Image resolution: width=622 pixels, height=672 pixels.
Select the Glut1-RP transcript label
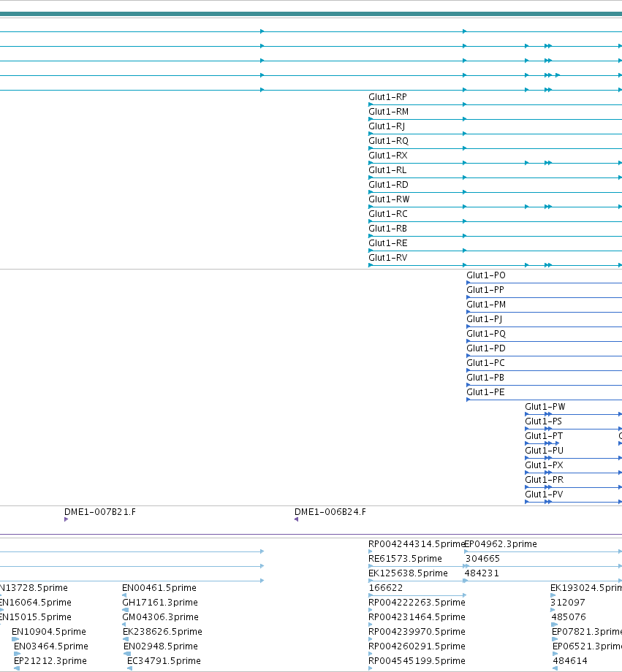[387, 97]
